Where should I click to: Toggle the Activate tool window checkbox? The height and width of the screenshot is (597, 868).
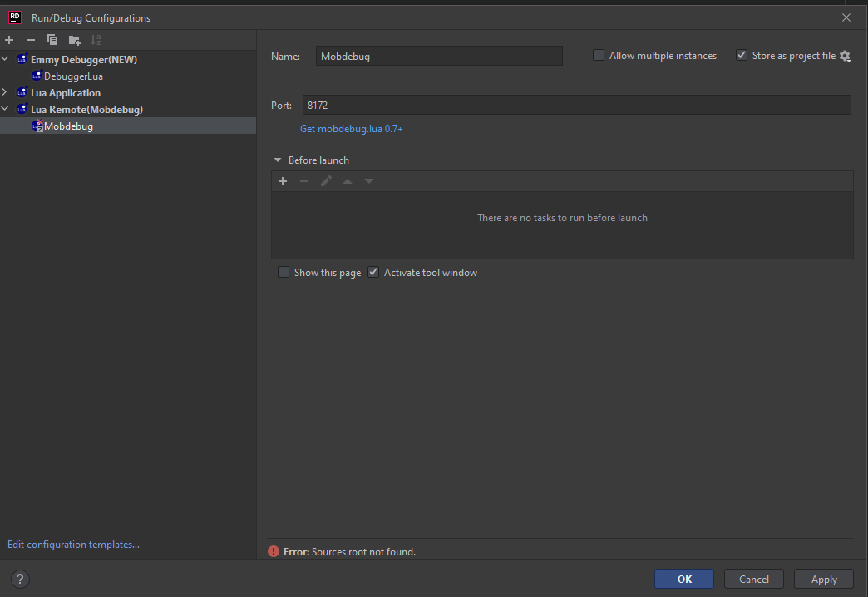pos(373,273)
